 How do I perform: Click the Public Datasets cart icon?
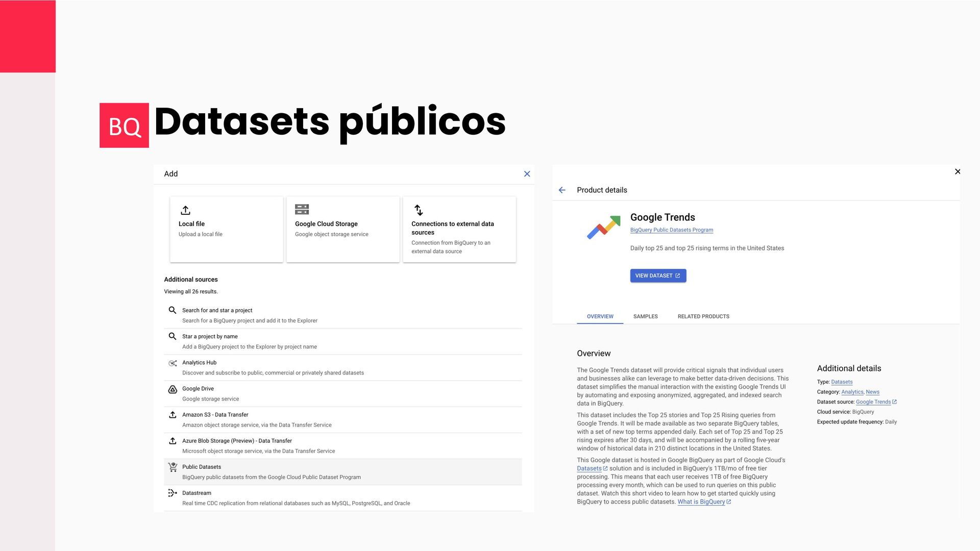tap(173, 467)
